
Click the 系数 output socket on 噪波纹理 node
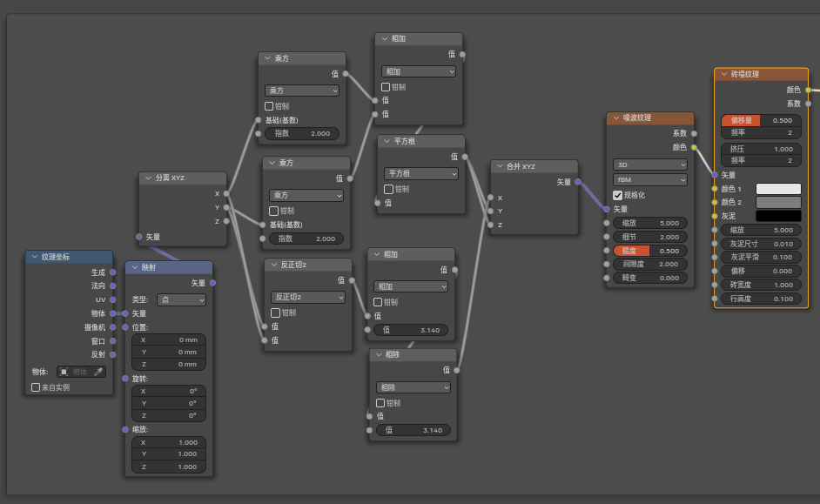(x=694, y=133)
